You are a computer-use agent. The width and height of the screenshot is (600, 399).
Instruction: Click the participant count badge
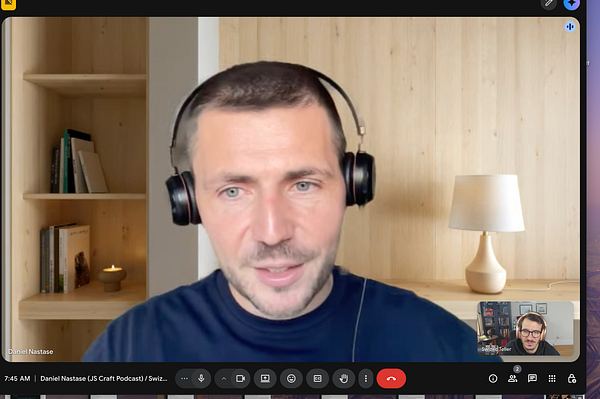click(x=517, y=369)
